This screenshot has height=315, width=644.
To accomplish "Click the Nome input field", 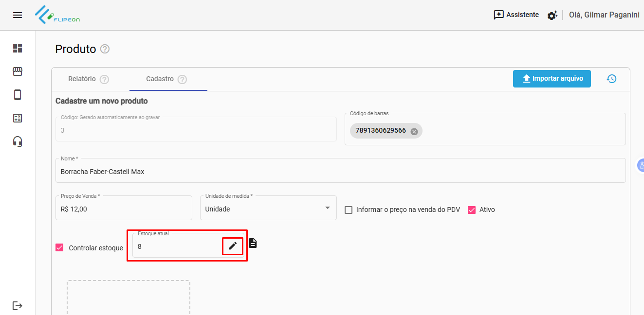I will pyautogui.click(x=341, y=172).
